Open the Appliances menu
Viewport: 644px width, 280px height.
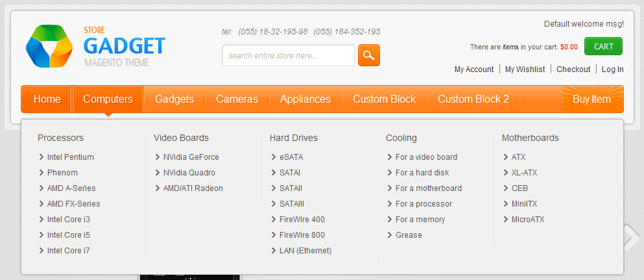(305, 99)
